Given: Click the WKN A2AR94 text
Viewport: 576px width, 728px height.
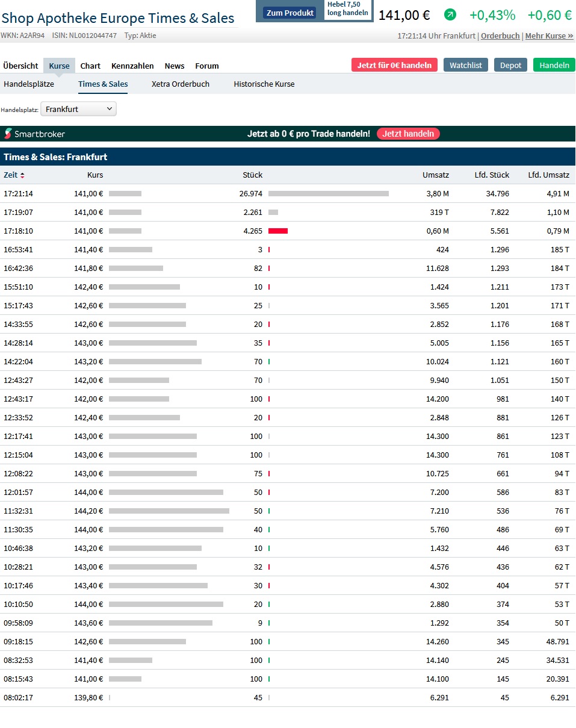Looking at the screenshot, I should (22, 36).
